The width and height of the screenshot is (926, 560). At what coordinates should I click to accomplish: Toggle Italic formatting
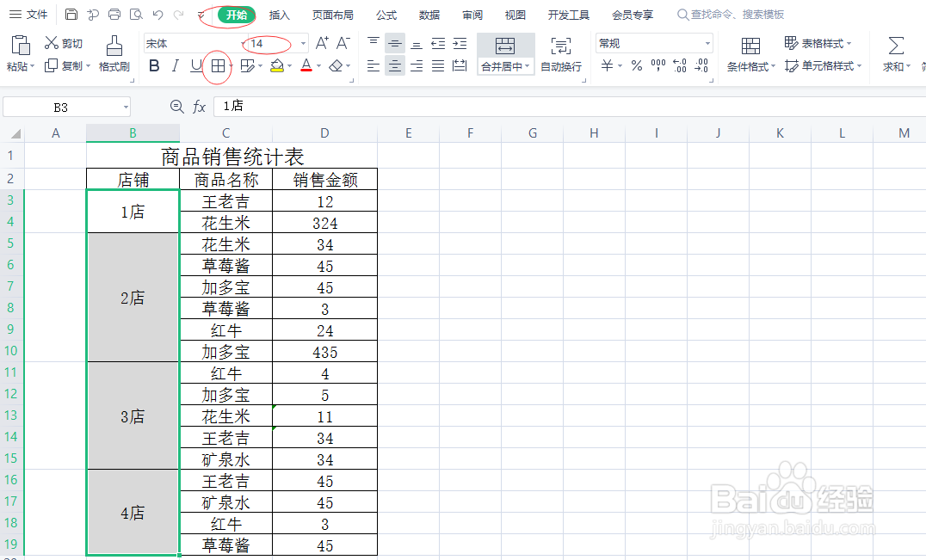tap(176, 65)
